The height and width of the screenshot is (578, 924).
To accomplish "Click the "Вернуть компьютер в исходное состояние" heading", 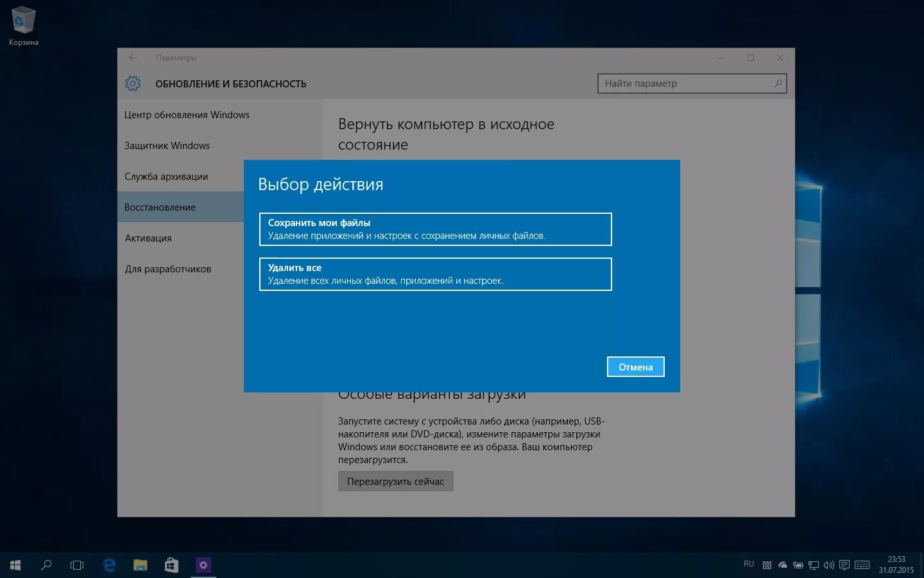I will click(x=446, y=134).
